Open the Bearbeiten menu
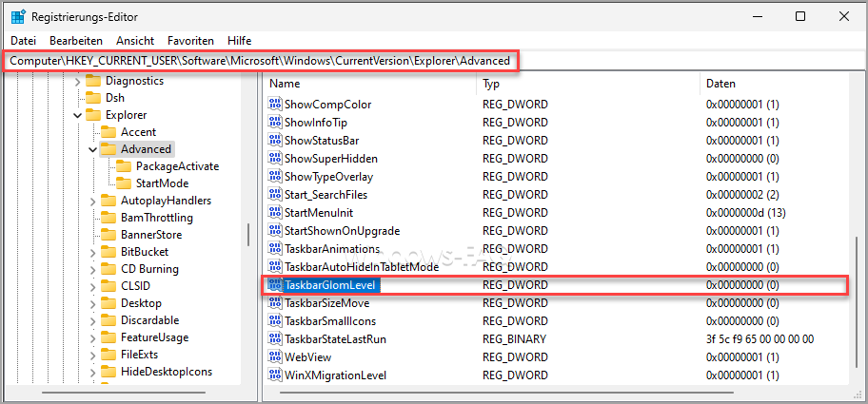 coord(76,41)
